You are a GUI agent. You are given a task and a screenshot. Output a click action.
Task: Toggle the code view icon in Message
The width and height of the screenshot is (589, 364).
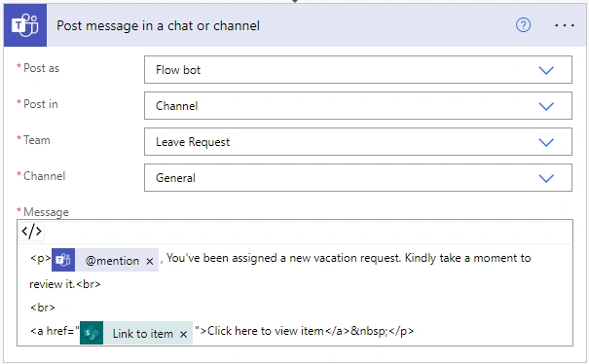click(x=31, y=231)
